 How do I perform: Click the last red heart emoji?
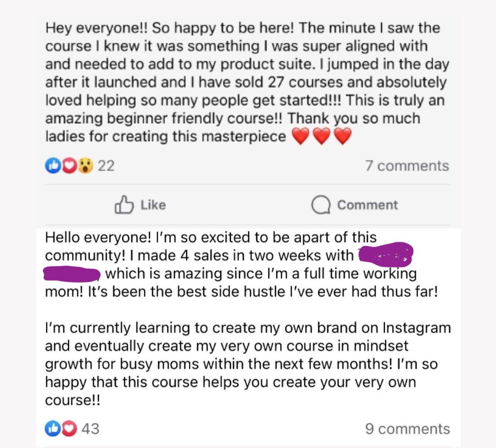coord(342,137)
